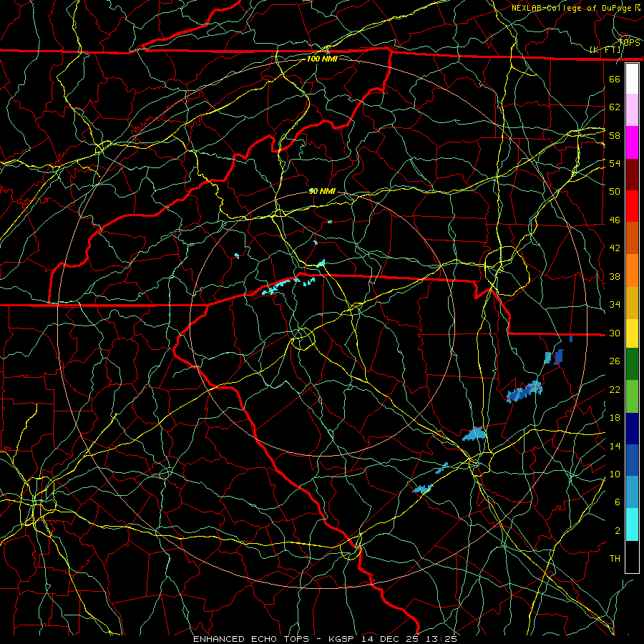Click the magenta 58 kft legend swatch
The width and height of the screenshot is (644, 644).
[632, 142]
